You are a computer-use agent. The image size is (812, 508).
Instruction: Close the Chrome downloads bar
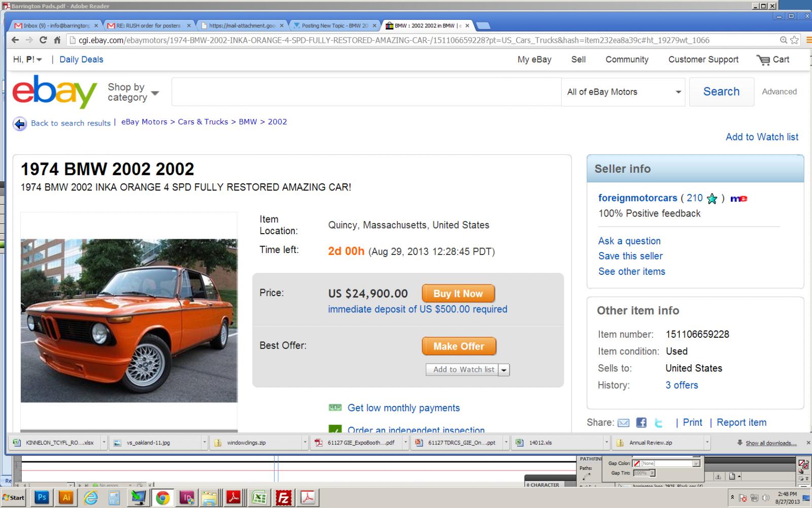(808, 443)
